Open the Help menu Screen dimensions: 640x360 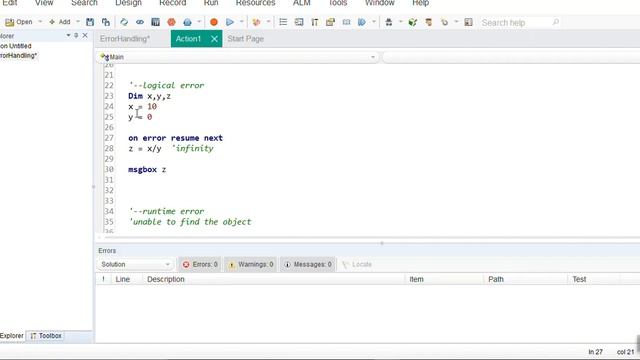[x=420, y=3]
